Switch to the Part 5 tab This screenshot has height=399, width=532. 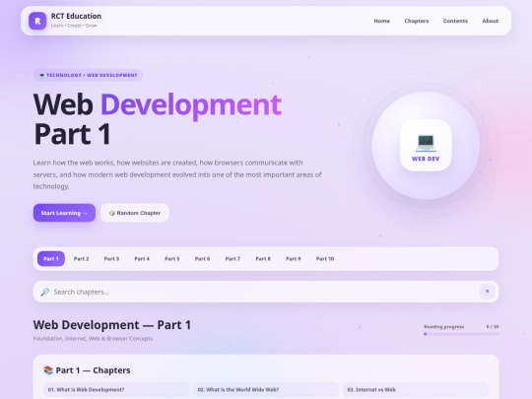pos(172,259)
